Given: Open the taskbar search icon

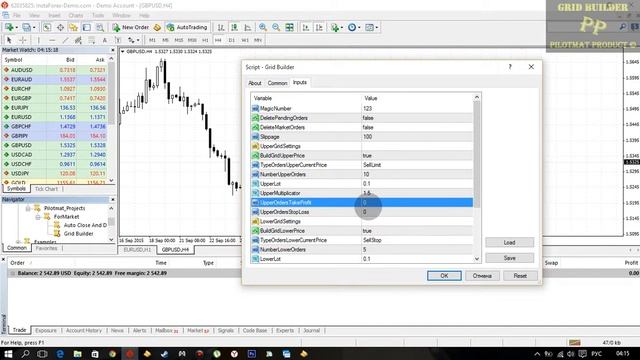Looking at the screenshot, I should 25,354.
